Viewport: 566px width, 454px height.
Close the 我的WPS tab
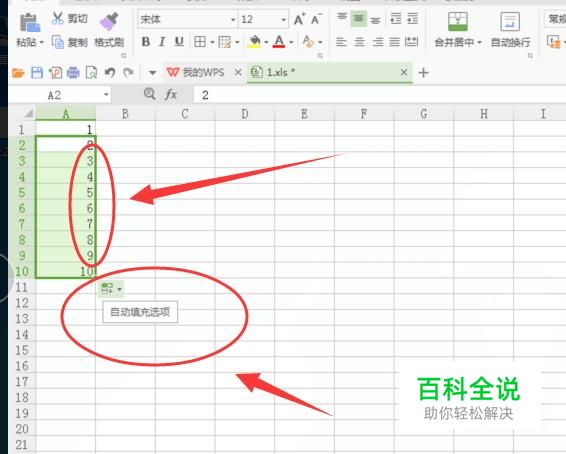238,73
